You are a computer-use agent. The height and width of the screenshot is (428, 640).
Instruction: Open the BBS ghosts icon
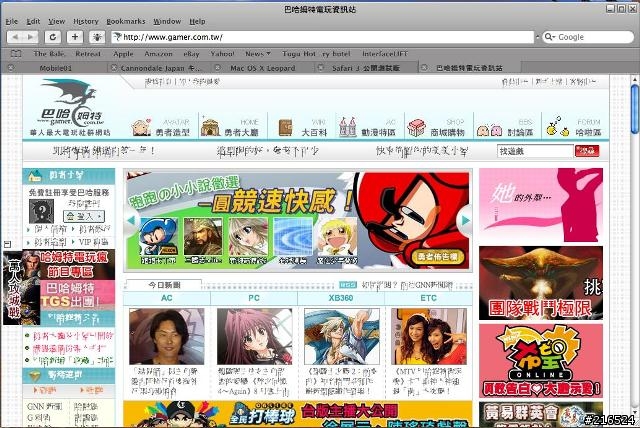(x=489, y=131)
